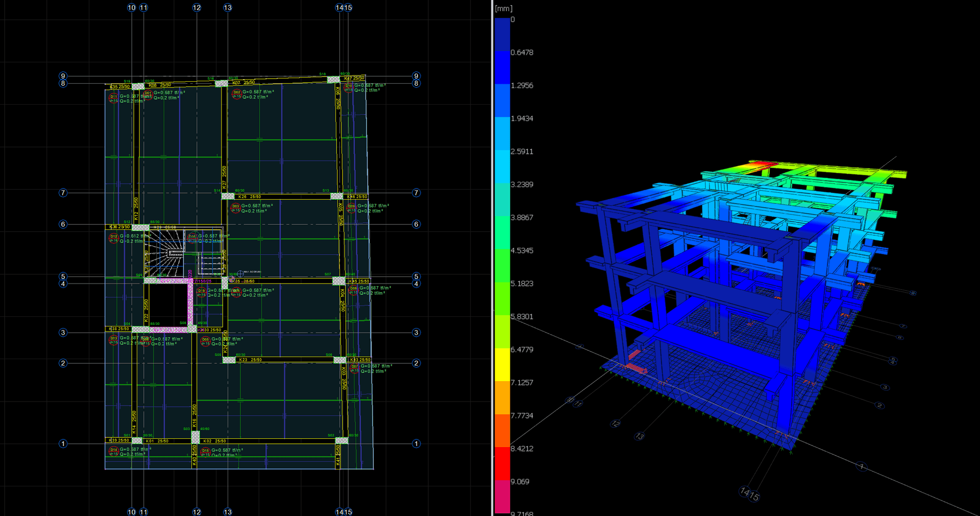Click axis bubble 7 right of plan
The width and height of the screenshot is (980, 516).
(416, 193)
